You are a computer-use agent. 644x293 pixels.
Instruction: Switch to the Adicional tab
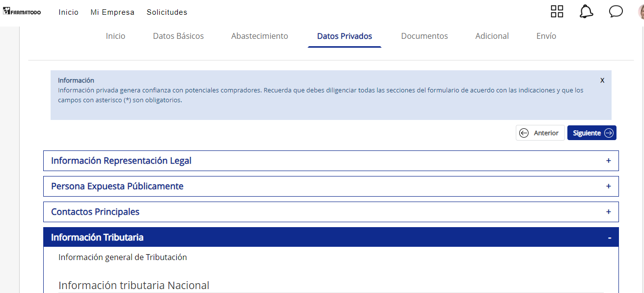pyautogui.click(x=492, y=36)
